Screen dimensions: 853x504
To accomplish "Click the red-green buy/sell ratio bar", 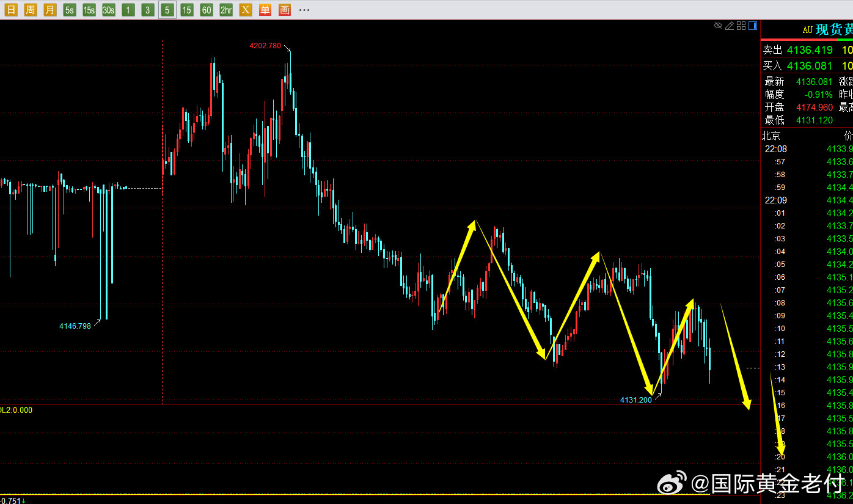I will click(x=807, y=40).
